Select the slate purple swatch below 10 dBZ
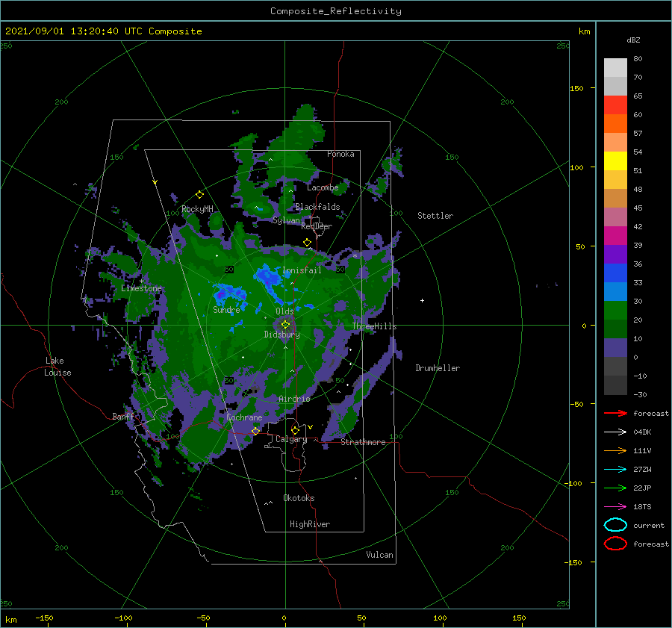Viewport: 672px width, 628px height. point(615,348)
